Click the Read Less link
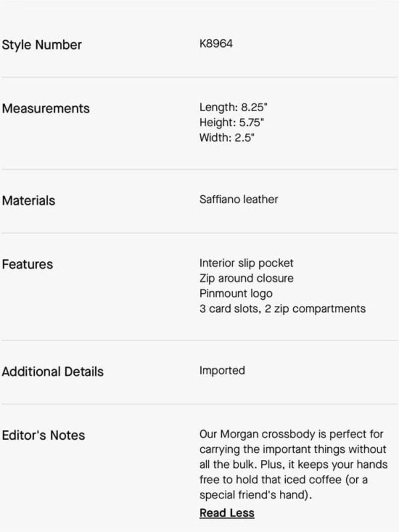The height and width of the screenshot is (532, 399). (227, 513)
